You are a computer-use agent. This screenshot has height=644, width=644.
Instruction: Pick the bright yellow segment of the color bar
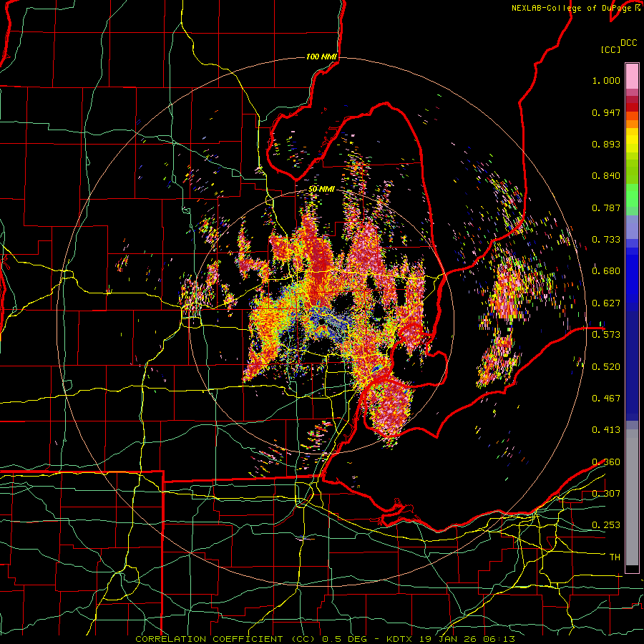coord(632,140)
